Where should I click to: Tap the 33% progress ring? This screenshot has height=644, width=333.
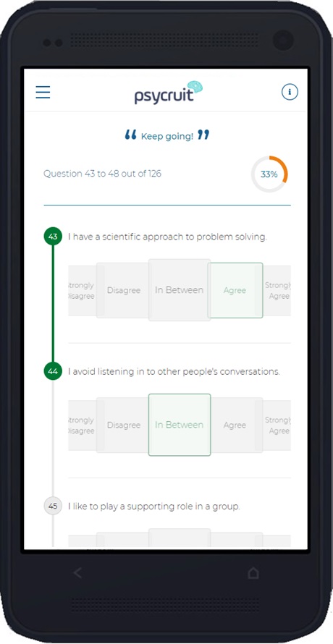(x=269, y=174)
